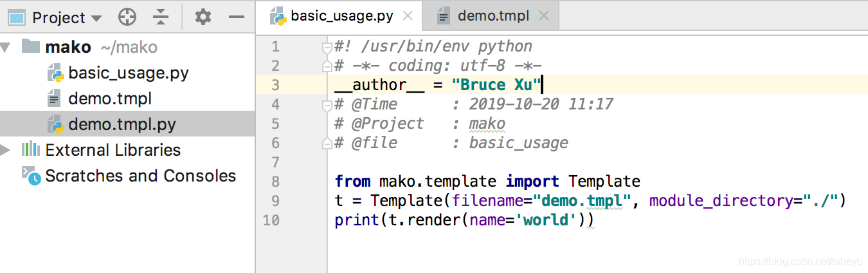Screen dimensions: 868x273
Task: Click fold marker at line 6
Action: point(327,143)
